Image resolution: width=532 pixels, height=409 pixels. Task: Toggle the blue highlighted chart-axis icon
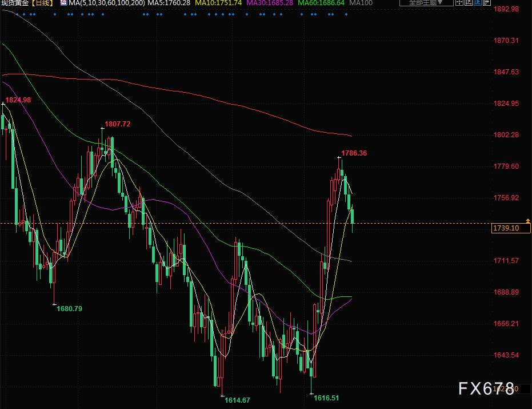tap(477, 3)
